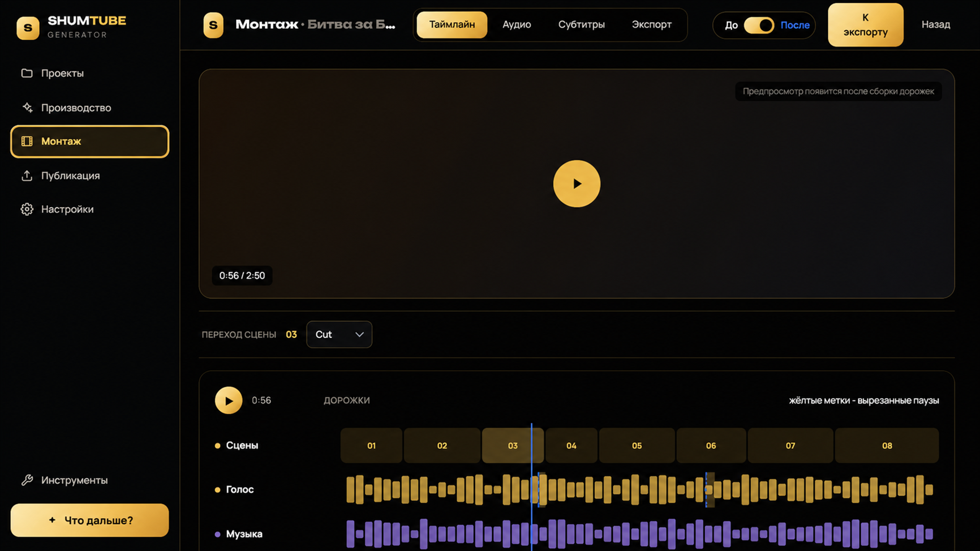Click the cut-pause marker under scene 06 in Голос

pos(710,490)
